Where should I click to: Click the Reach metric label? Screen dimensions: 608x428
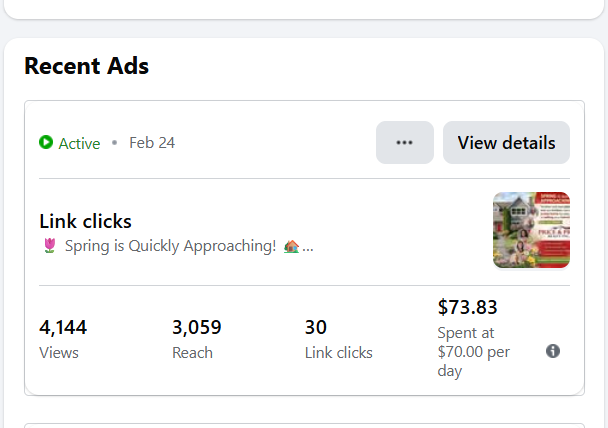pyautogui.click(x=192, y=352)
